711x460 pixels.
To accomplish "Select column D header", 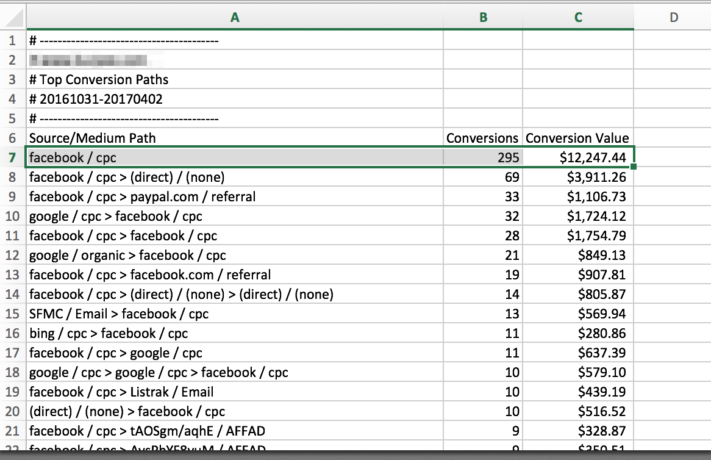I will coord(672,17).
